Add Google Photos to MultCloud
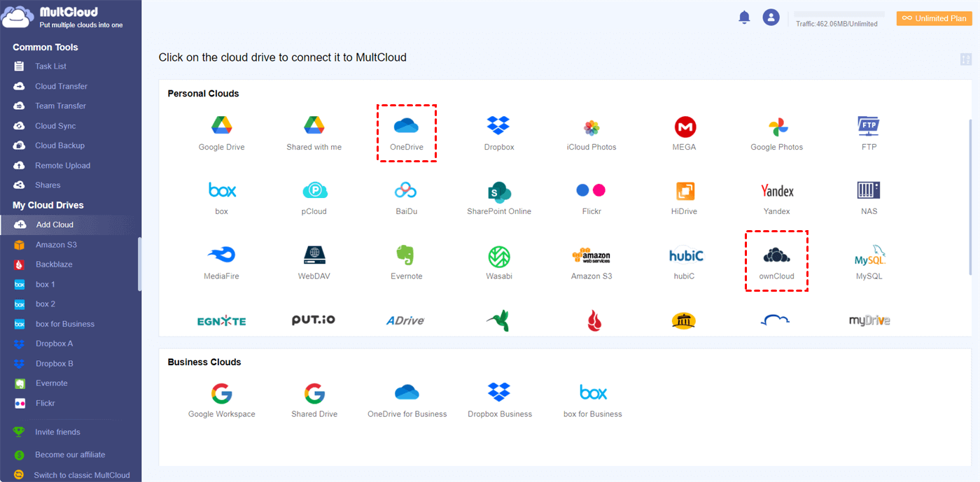 click(777, 134)
